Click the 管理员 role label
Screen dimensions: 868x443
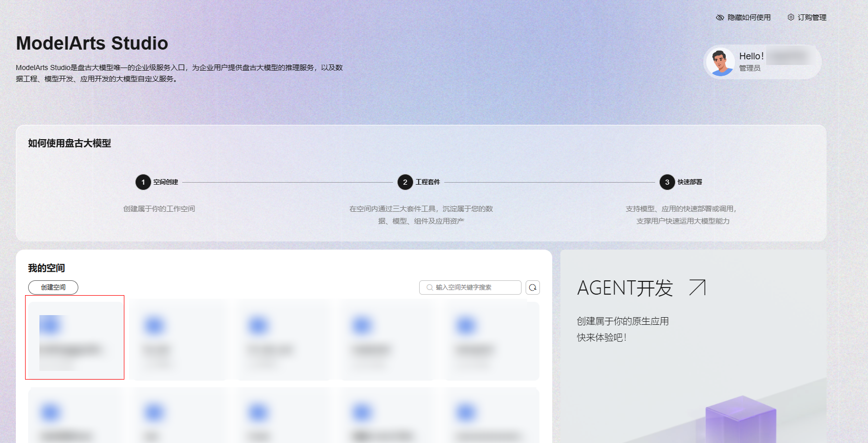[750, 68]
